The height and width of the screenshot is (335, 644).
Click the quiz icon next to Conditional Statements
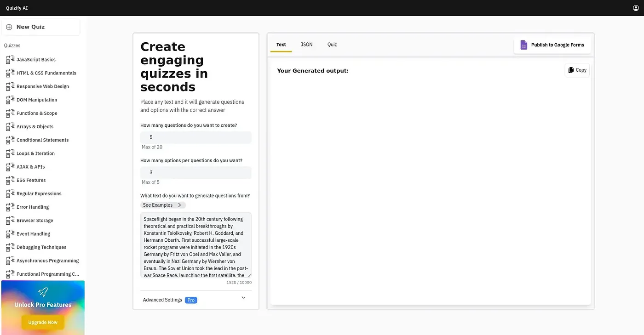(10, 140)
